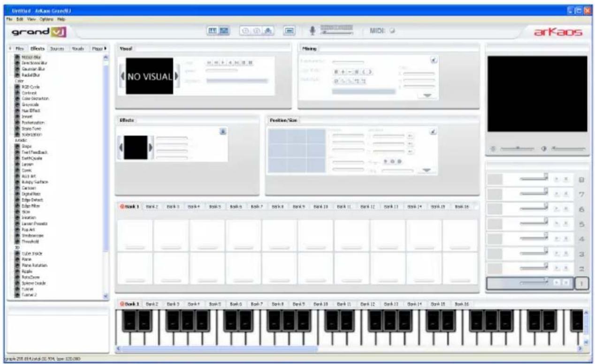Pick the RotoZoom effect icon
The width and height of the screenshot is (595, 364).
pos(18,278)
